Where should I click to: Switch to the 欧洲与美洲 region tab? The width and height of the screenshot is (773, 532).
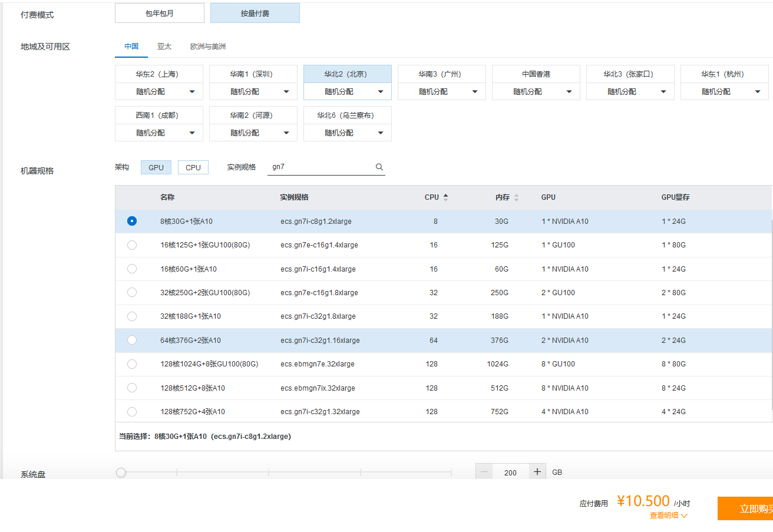[208, 47]
